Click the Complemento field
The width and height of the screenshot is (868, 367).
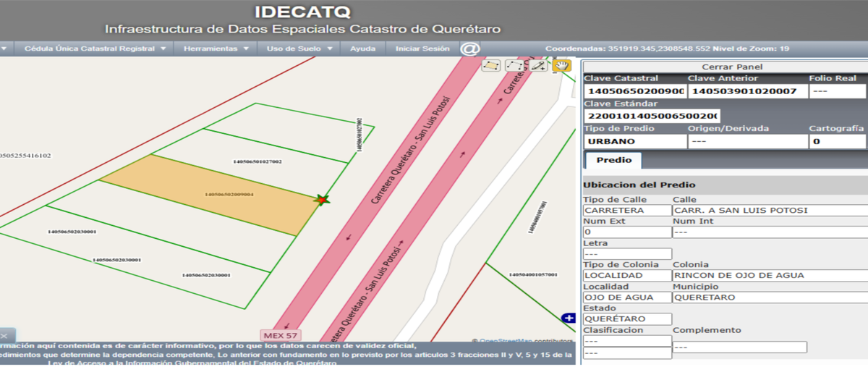740,347
